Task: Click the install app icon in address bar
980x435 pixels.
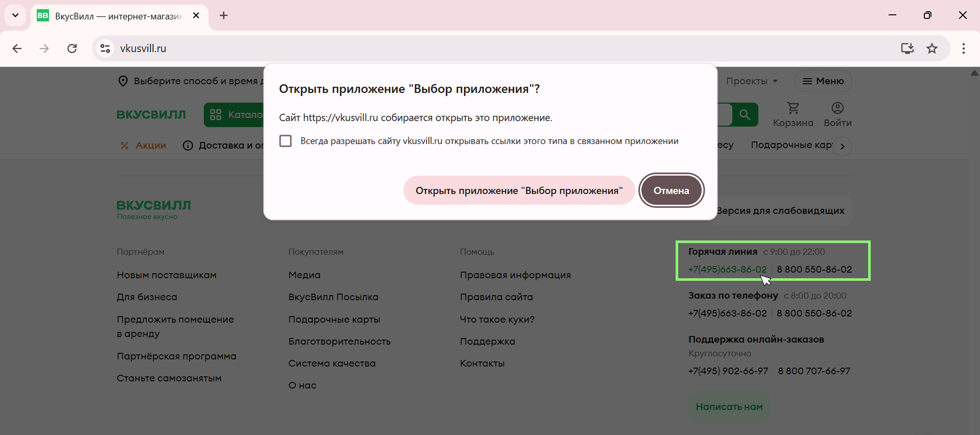Action: point(907,48)
